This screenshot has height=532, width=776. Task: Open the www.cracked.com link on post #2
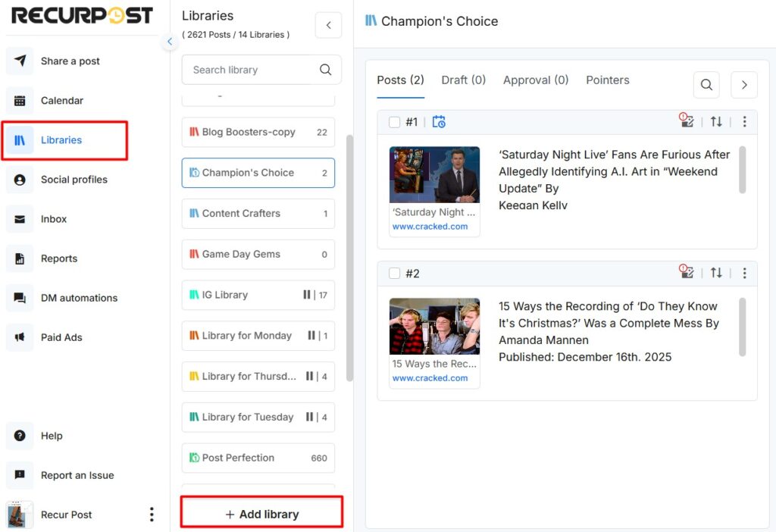[x=430, y=378]
